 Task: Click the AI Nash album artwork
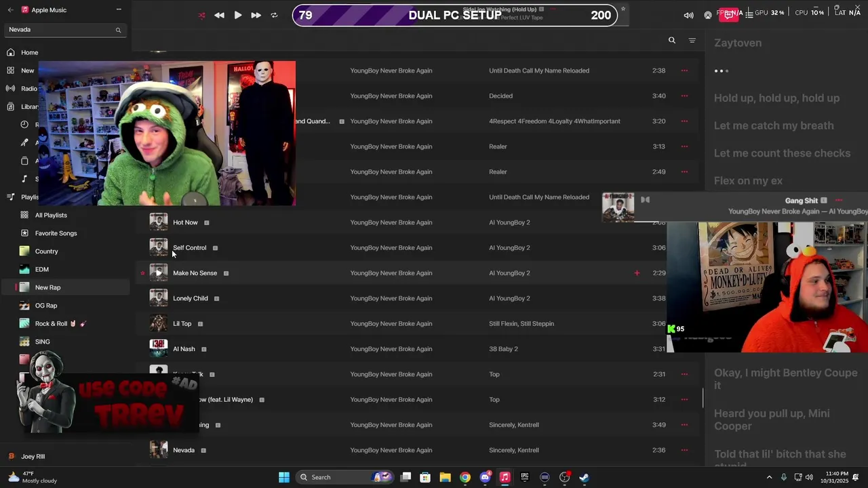tap(159, 349)
